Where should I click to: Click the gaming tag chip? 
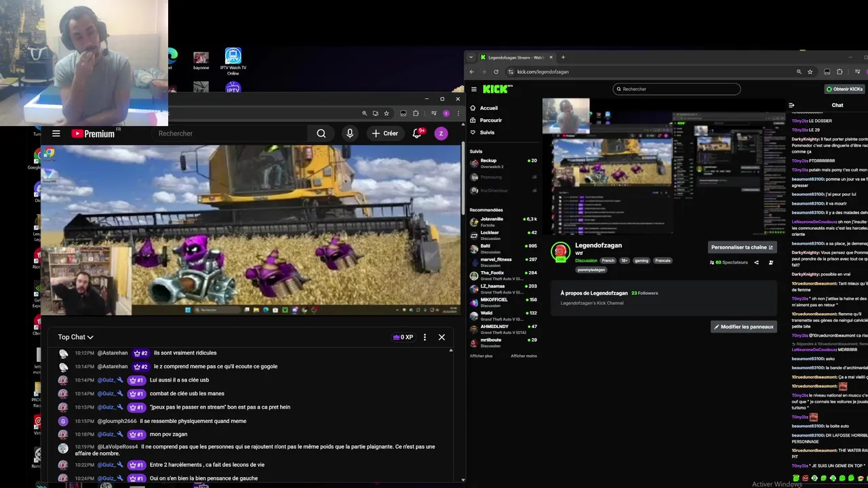pyautogui.click(x=642, y=260)
